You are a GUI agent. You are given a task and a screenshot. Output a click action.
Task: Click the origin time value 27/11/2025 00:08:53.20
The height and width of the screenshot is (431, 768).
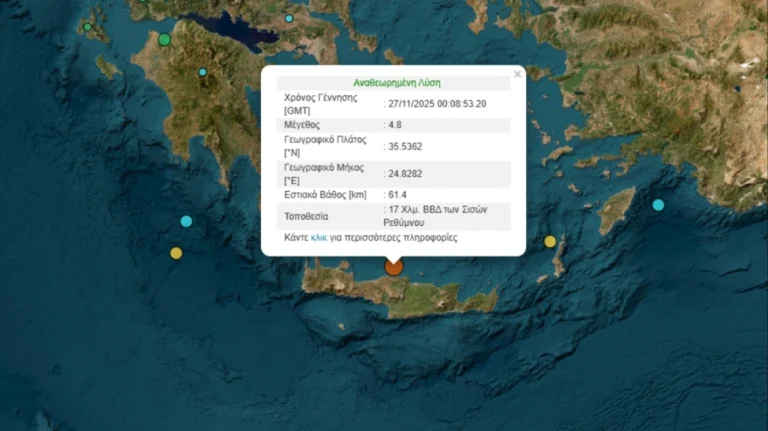point(437,104)
